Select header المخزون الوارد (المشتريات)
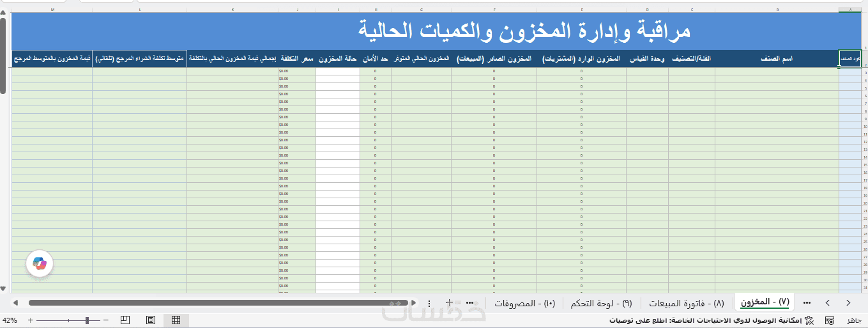 [581, 58]
